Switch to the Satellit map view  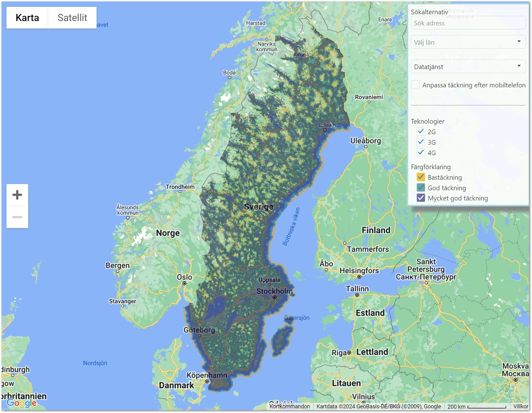point(72,18)
